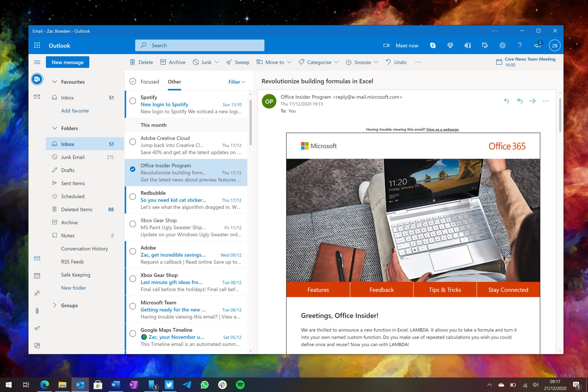
Task: Click View as a webpage link
Action: pyautogui.click(x=442, y=129)
